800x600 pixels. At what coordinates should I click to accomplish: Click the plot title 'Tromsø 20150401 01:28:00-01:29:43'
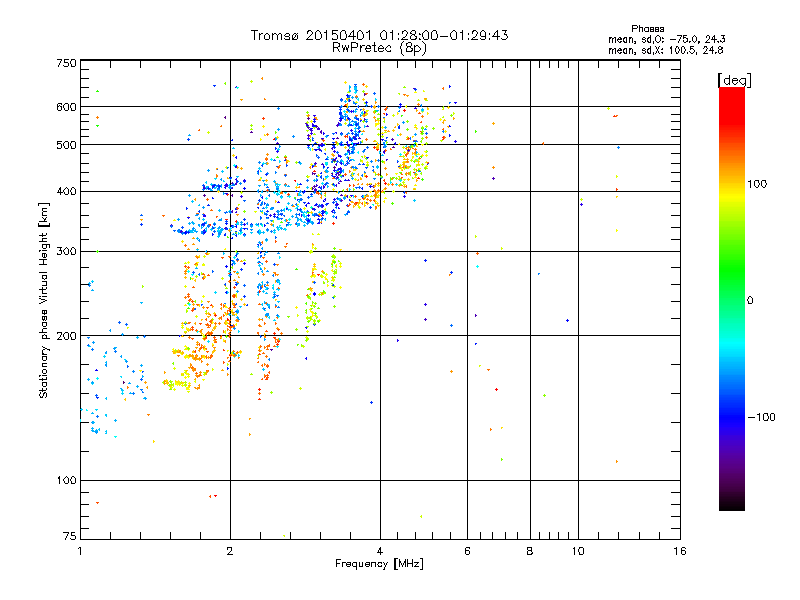click(379, 35)
